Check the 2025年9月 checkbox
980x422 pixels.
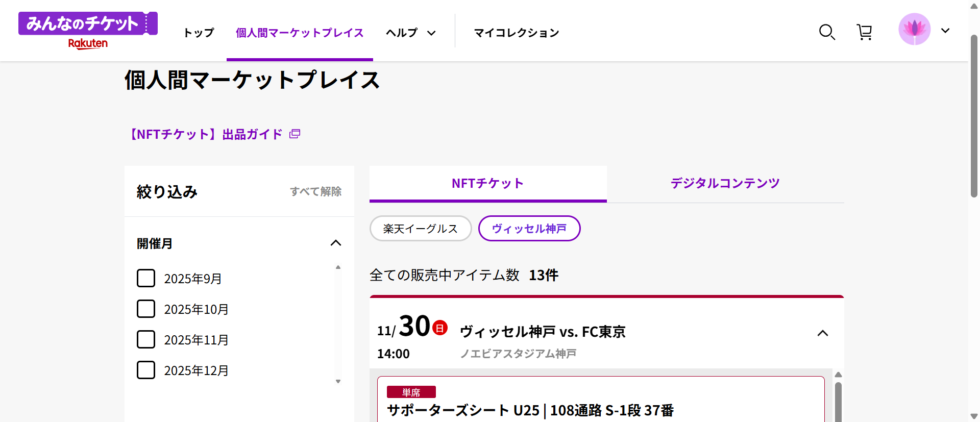146,278
